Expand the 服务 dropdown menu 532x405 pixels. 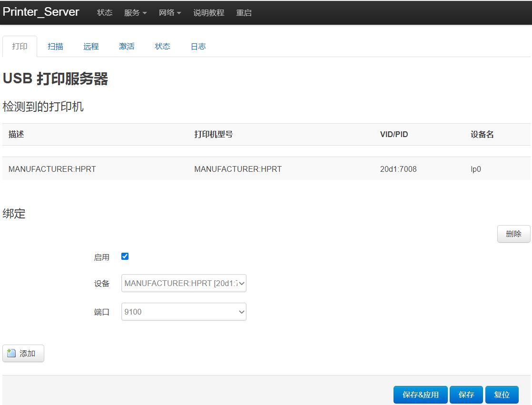(x=135, y=13)
